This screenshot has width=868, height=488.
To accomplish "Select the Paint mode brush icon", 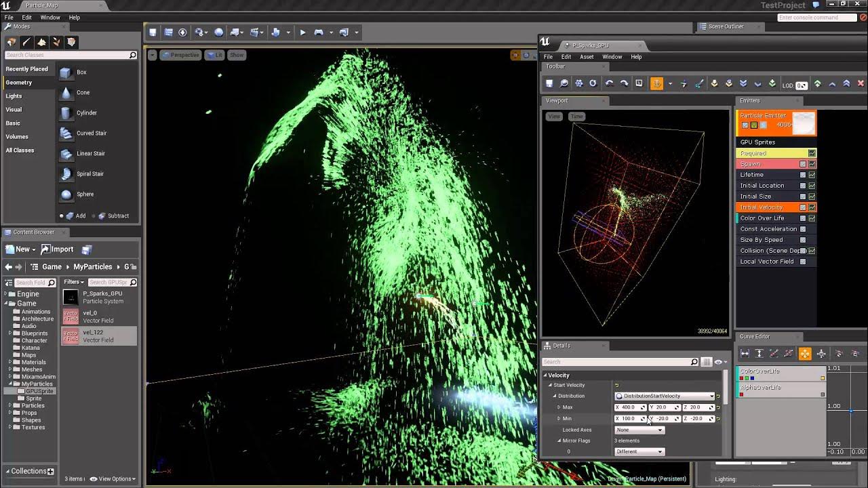I will pyautogui.click(x=26, y=42).
